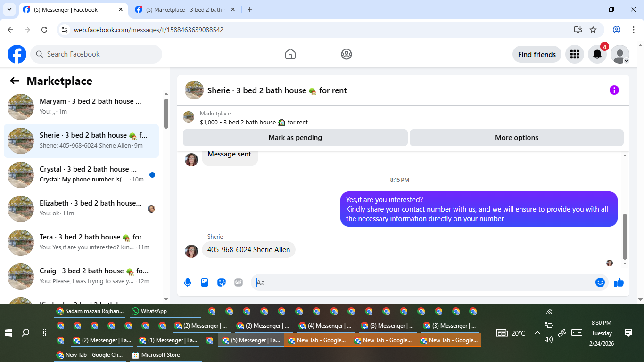Open Chrome profile icon
The image size is (644, 362).
tap(617, 30)
